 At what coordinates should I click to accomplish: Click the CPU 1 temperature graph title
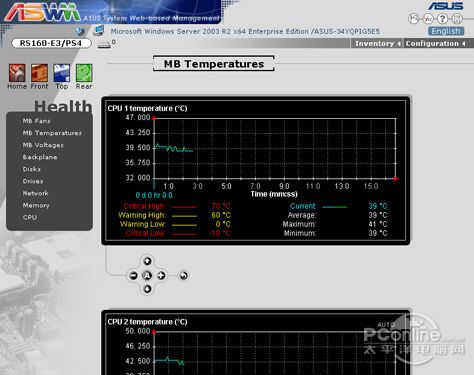pos(147,108)
